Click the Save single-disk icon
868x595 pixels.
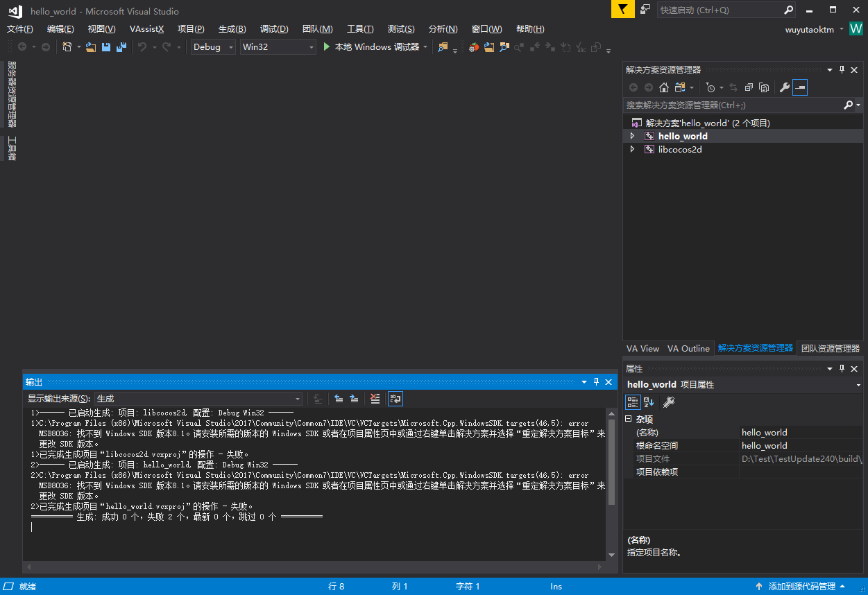pyautogui.click(x=106, y=47)
